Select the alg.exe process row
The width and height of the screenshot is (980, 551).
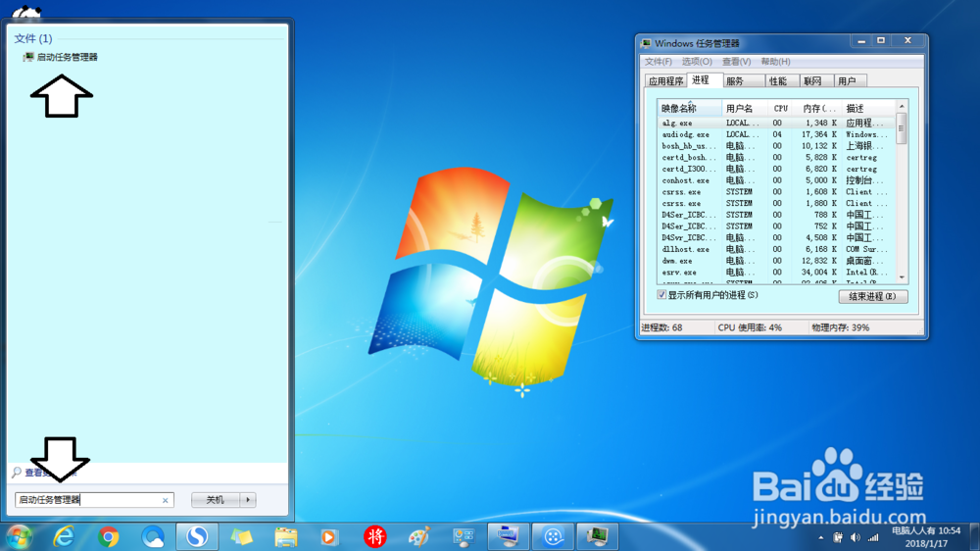(x=776, y=124)
